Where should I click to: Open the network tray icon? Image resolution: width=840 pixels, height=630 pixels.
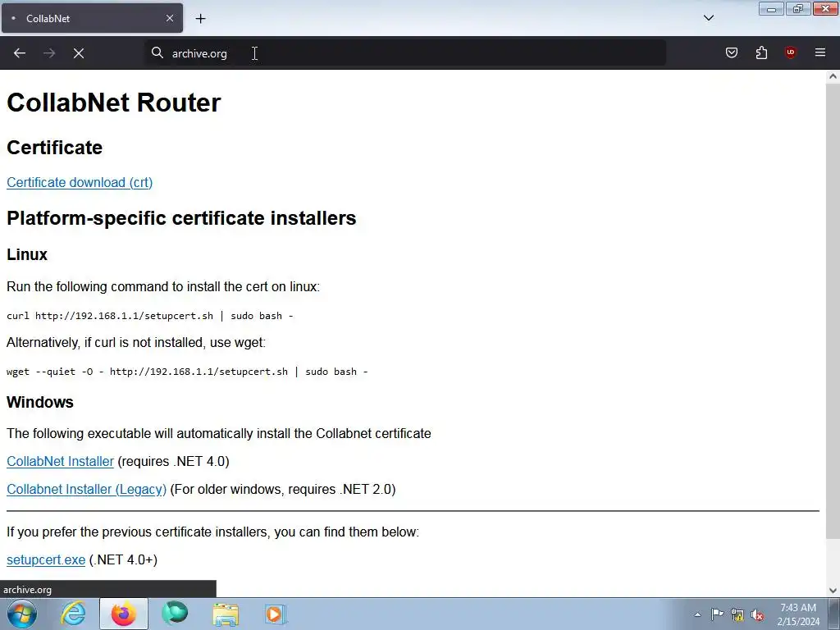(737, 615)
